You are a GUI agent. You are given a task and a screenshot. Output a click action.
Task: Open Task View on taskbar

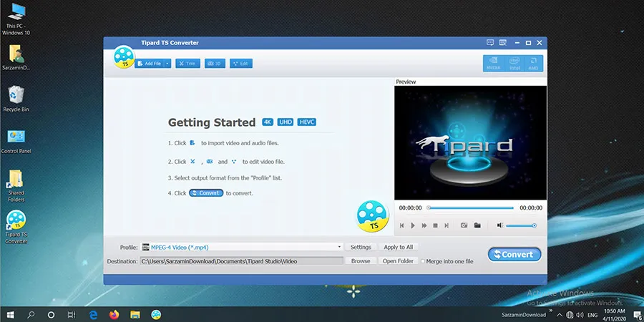pyautogui.click(x=72, y=315)
